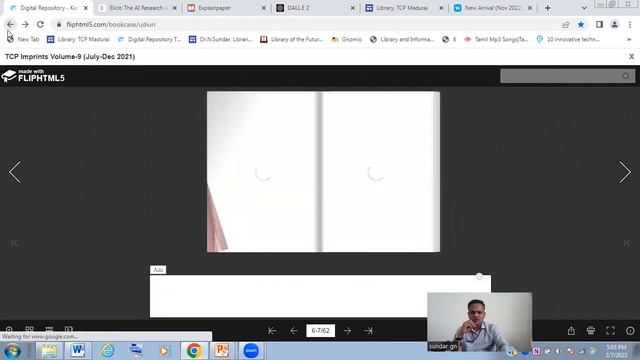The image size is (640, 360).
Task: Open media player from taskbar
Action: point(164,351)
